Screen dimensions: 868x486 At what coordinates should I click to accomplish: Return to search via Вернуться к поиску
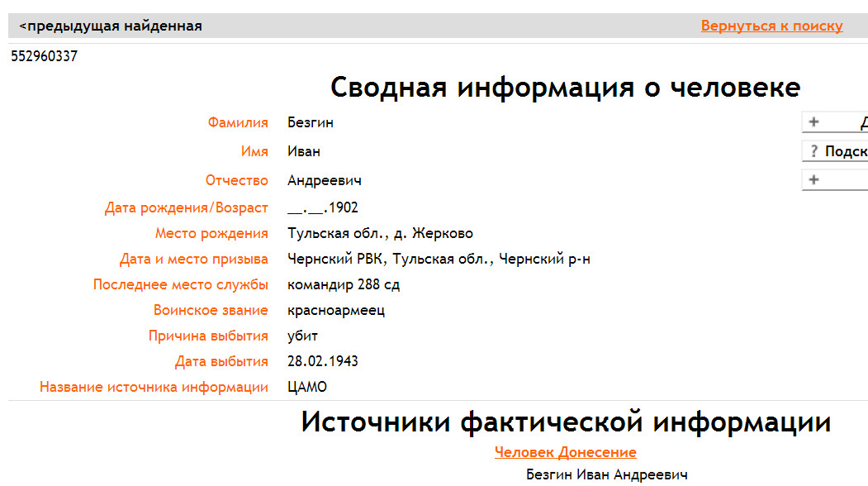(771, 26)
